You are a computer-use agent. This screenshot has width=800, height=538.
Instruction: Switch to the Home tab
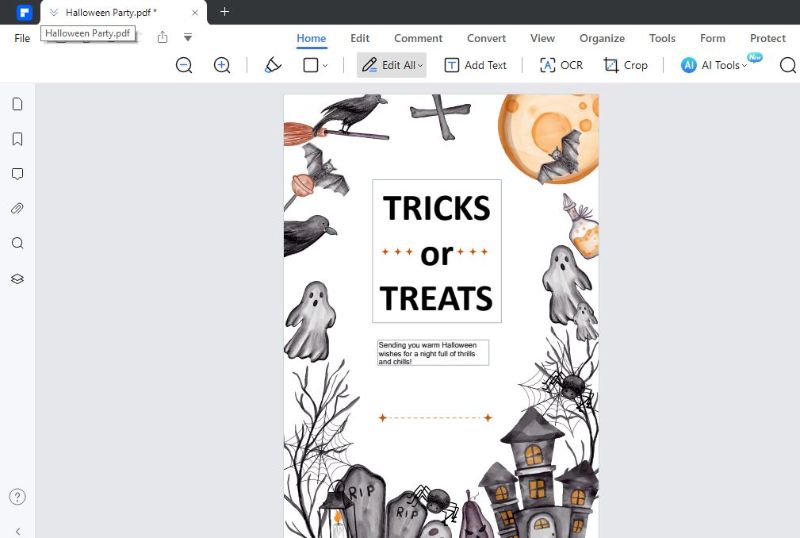click(x=311, y=38)
